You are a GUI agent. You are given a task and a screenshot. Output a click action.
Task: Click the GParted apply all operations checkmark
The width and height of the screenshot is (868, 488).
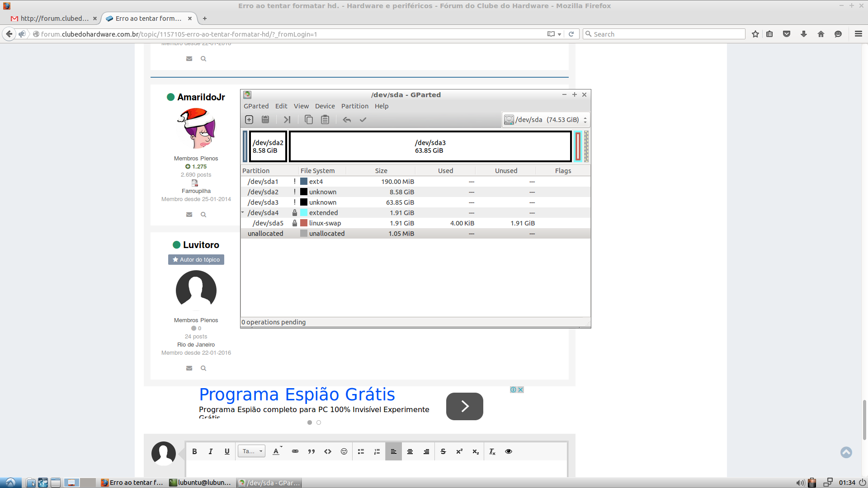[x=363, y=120]
